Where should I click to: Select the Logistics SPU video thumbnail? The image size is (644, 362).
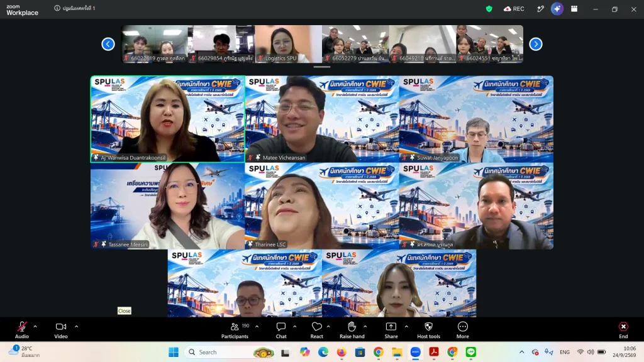pyautogui.click(x=288, y=44)
